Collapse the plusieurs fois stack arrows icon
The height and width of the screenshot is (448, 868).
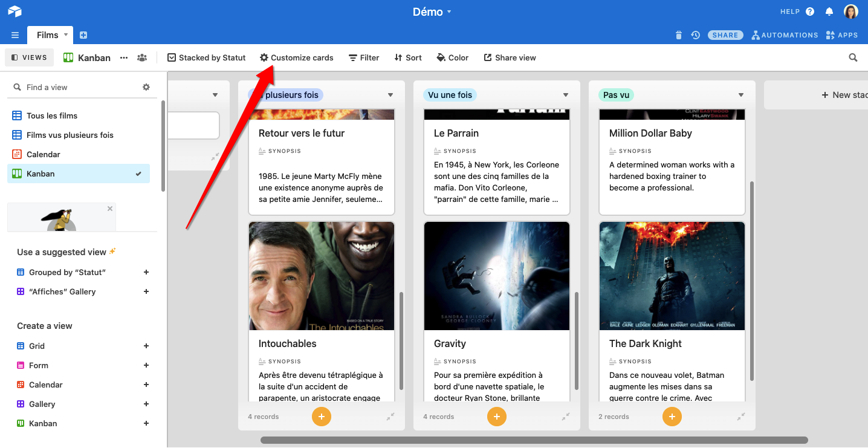[390, 417]
